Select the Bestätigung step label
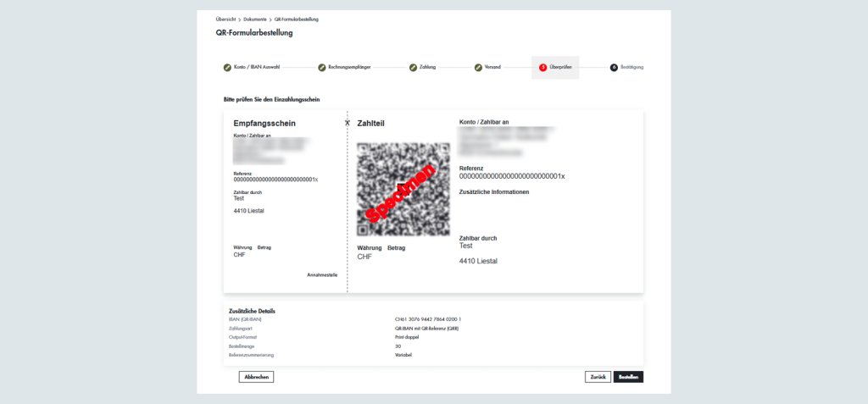Screen dimensions: 868x404 [632, 68]
